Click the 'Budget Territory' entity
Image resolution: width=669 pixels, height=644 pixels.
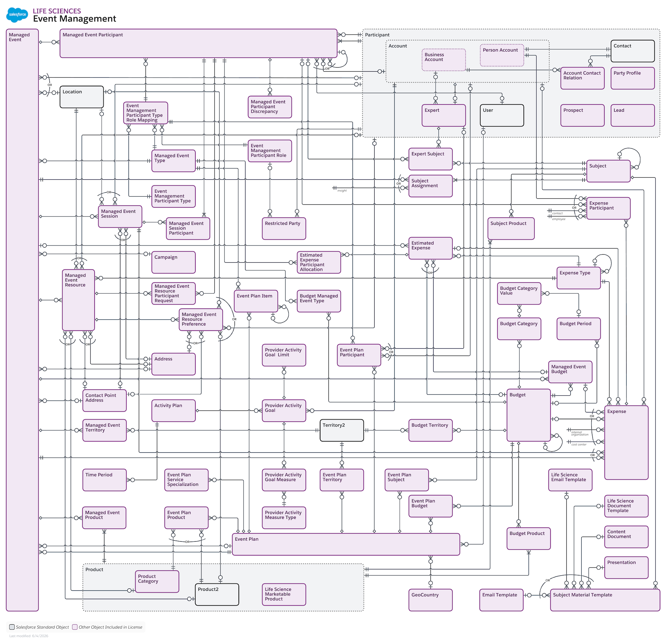point(431,430)
